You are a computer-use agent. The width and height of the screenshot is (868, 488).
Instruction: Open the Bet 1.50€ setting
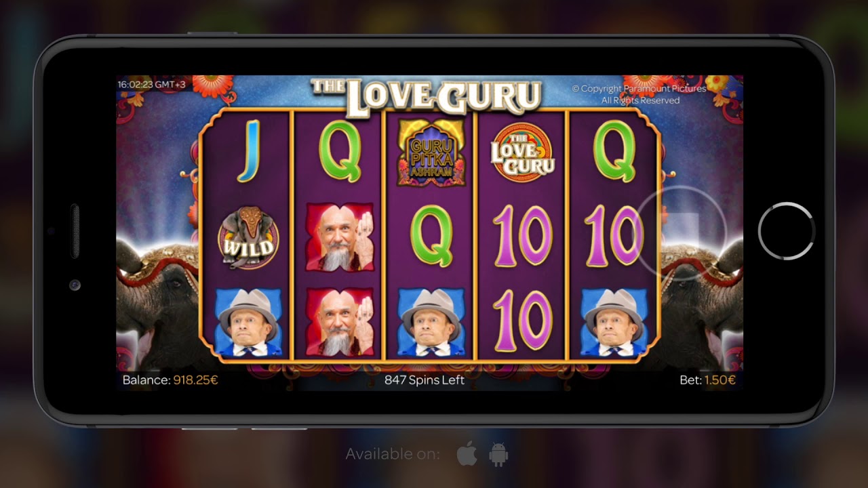[707, 380]
